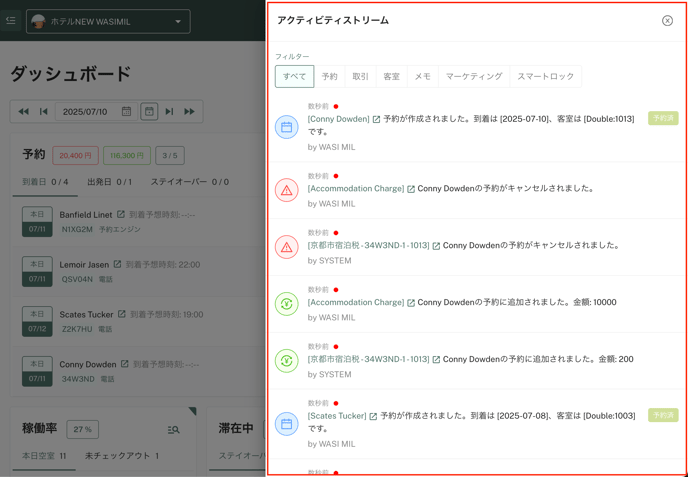
Task: Click warning icon of 京都市宿泊税 cancel entry
Action: point(287,247)
